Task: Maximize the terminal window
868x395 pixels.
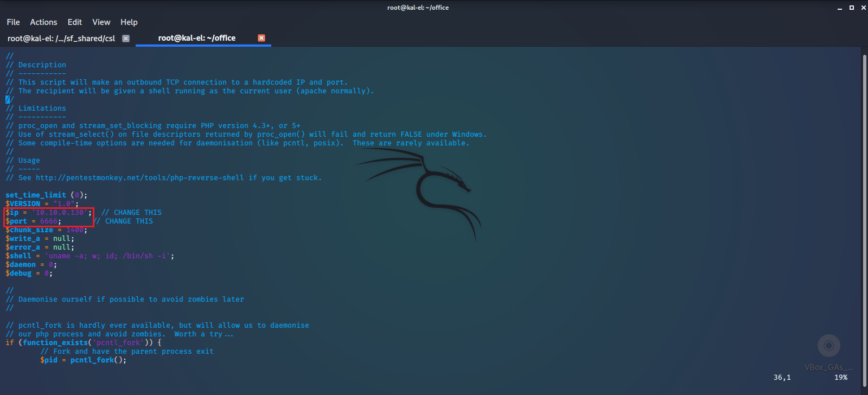Action: [x=852, y=8]
